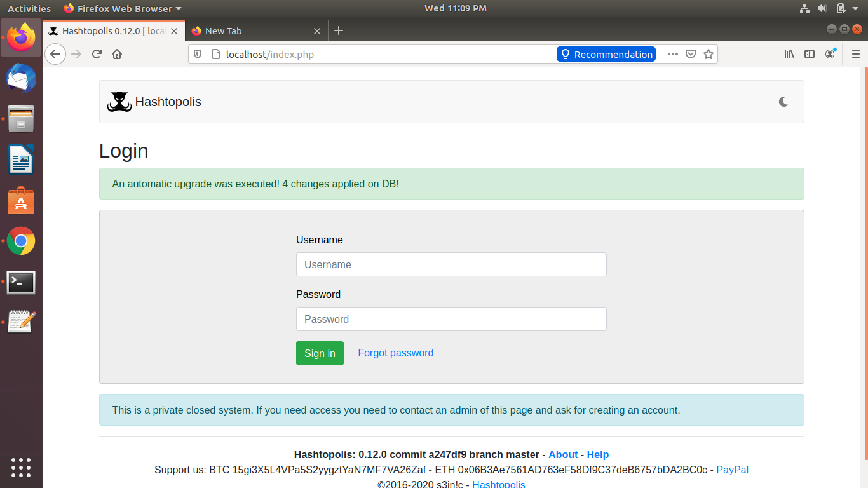Reload the page with the refresh icon
868x488 pixels.
[x=97, y=54]
